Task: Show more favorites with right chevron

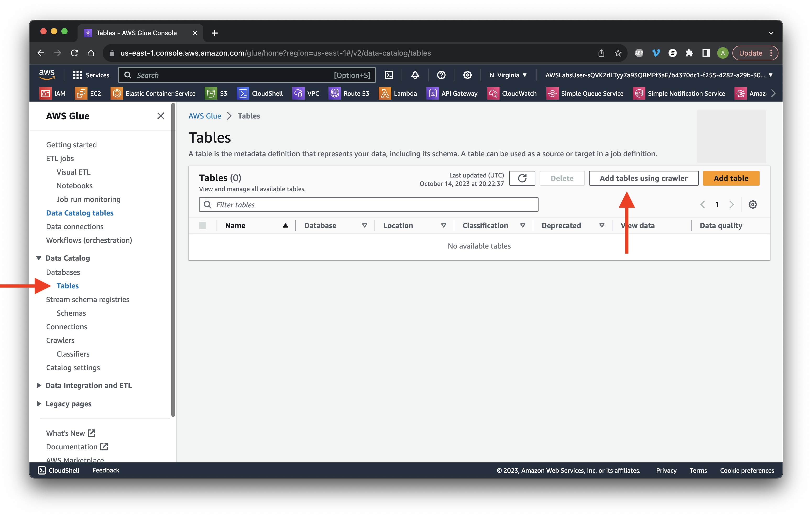Action: click(773, 94)
